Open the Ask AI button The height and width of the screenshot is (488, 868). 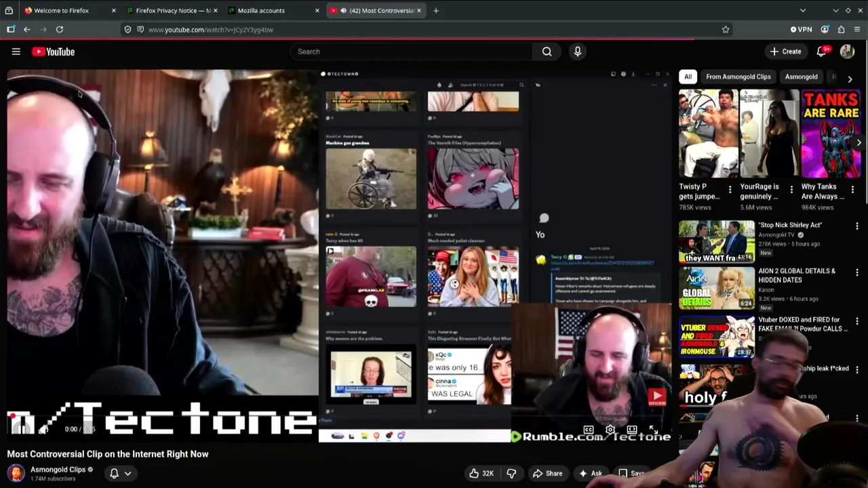coord(589,473)
